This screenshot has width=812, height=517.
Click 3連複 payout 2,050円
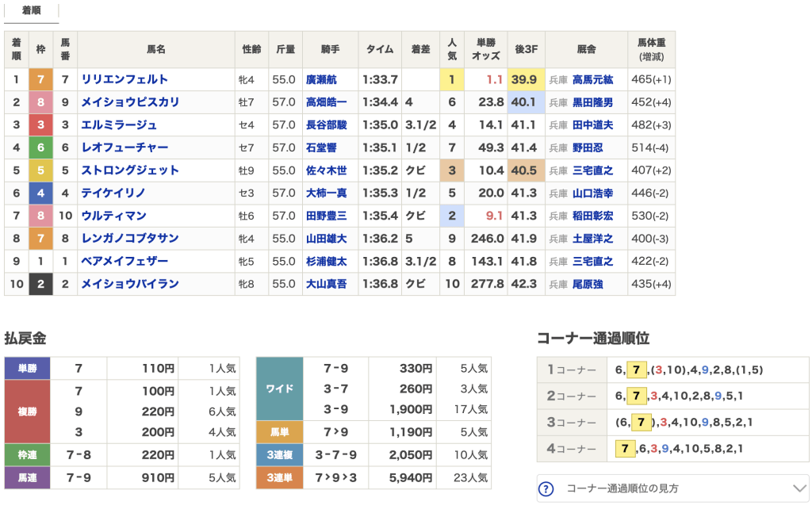(411, 455)
